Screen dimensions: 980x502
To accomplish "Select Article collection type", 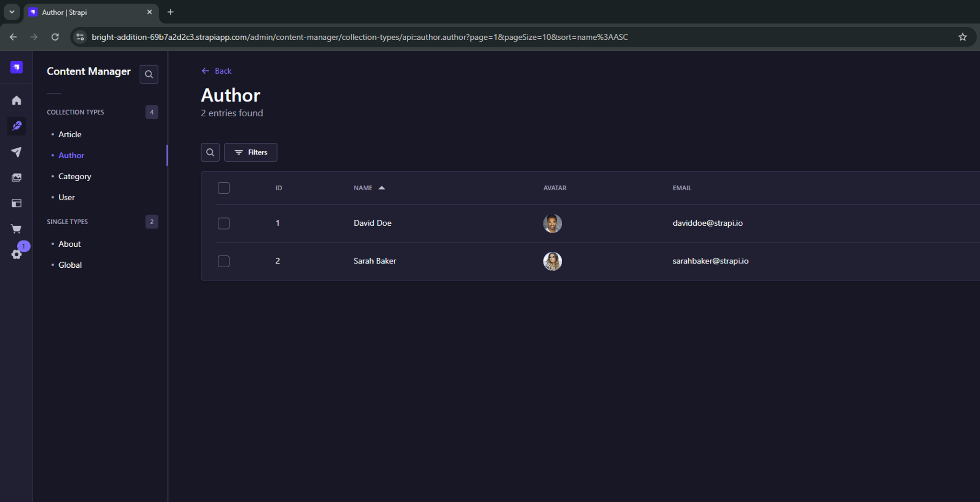I will (x=70, y=134).
